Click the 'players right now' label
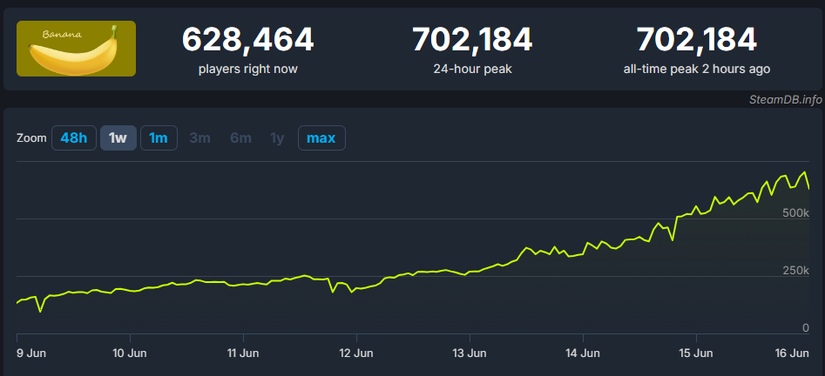 248,69
